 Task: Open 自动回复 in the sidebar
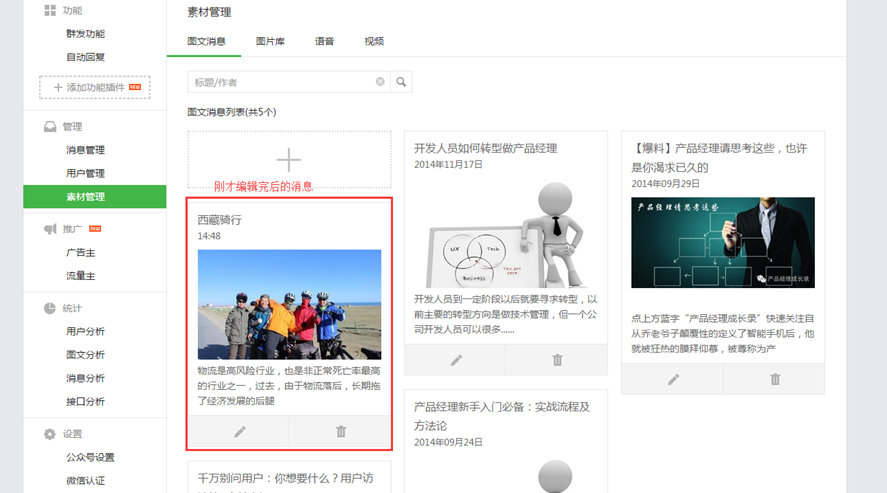(x=85, y=57)
